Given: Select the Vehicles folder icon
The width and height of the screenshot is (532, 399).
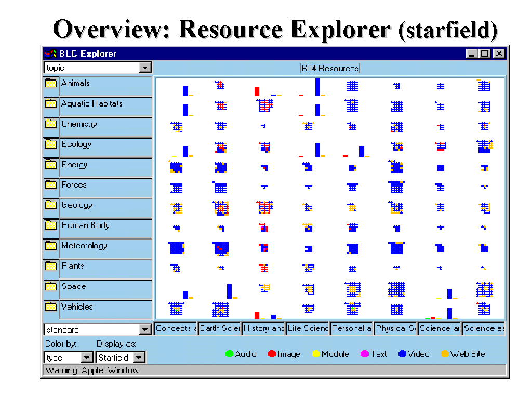Looking at the screenshot, I should point(50,307).
